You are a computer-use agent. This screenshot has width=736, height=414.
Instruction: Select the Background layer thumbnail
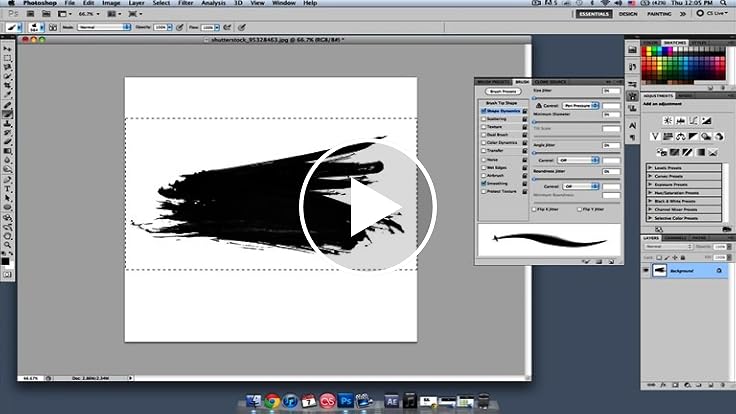(659, 271)
